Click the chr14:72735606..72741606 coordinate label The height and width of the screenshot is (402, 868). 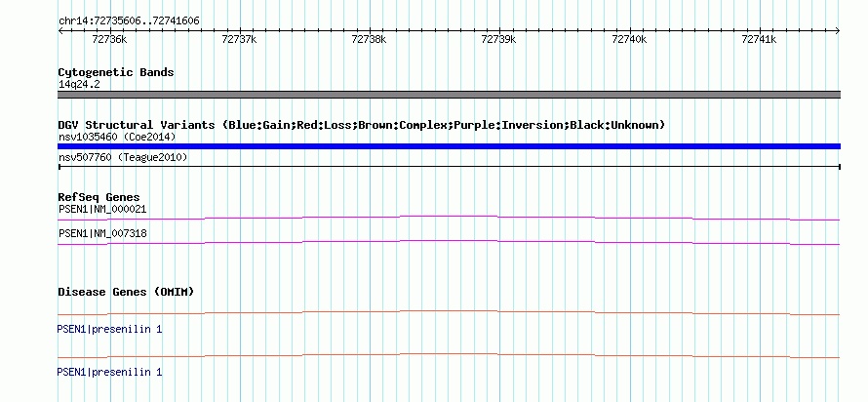pyautogui.click(x=129, y=21)
